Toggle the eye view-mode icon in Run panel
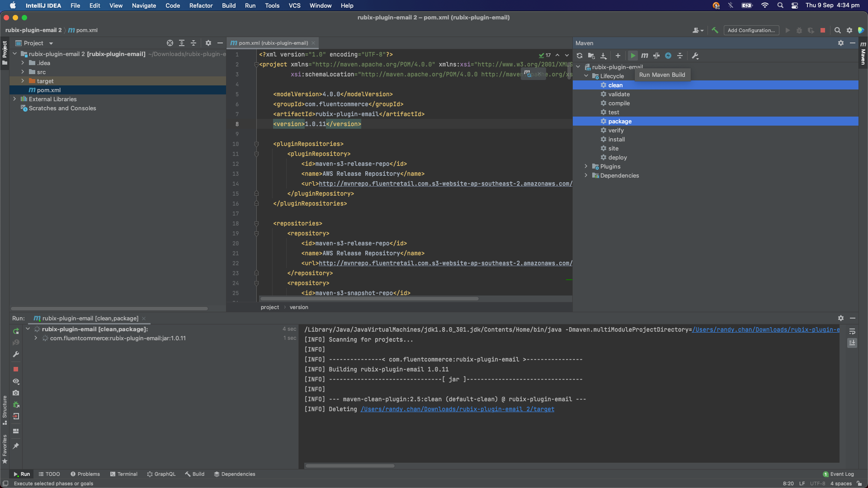Image resolution: width=868 pixels, height=488 pixels. [16, 381]
